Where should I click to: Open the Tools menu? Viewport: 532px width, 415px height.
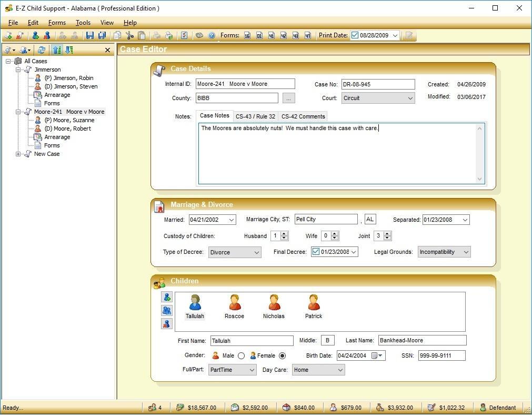pyautogui.click(x=83, y=23)
